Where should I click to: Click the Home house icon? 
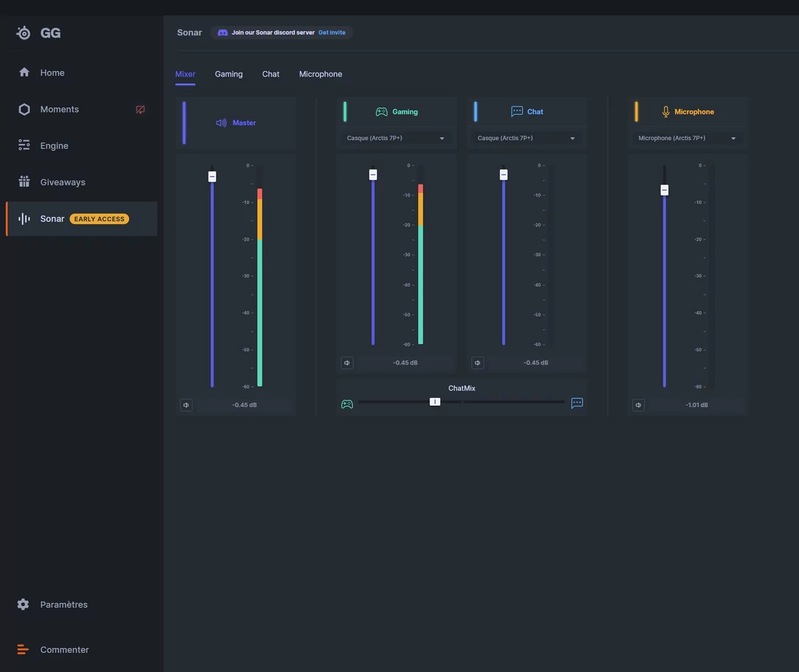click(x=24, y=73)
